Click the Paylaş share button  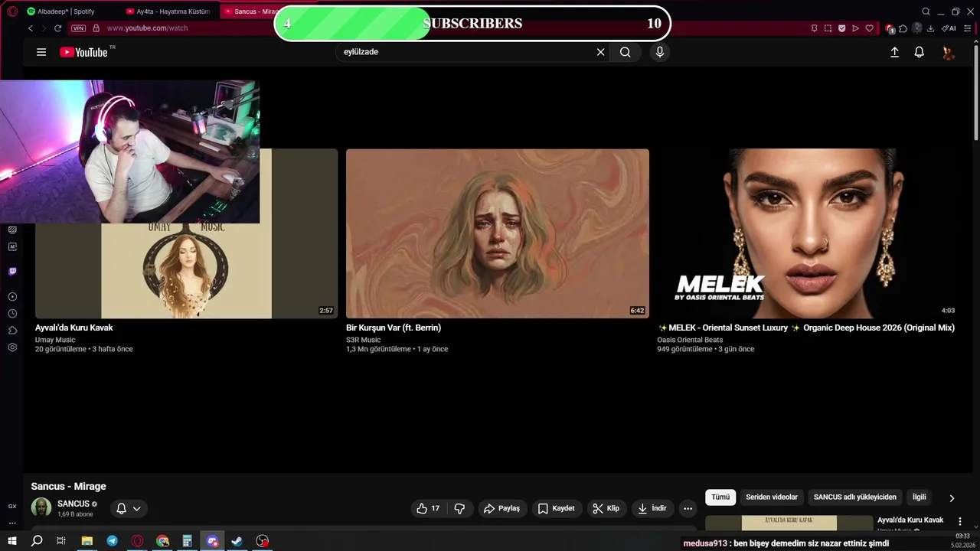click(x=502, y=508)
